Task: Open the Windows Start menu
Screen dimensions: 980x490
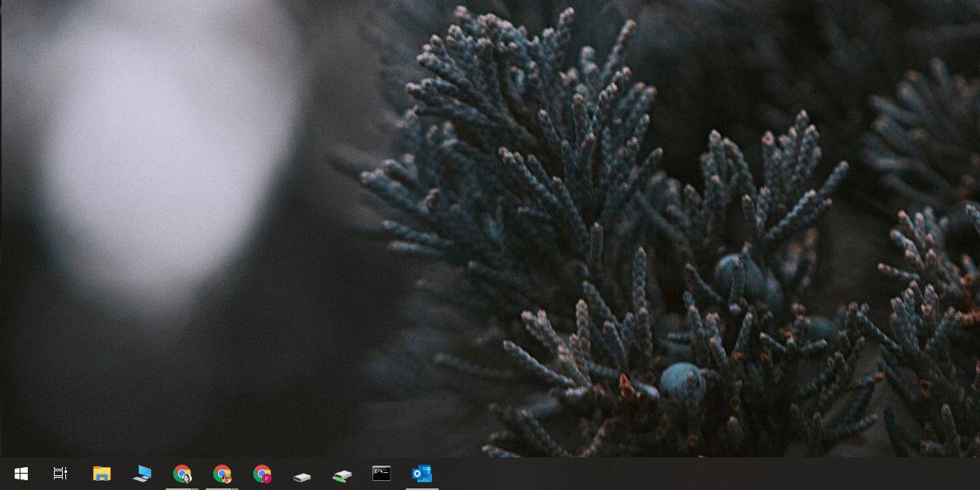Action: pyautogui.click(x=21, y=474)
